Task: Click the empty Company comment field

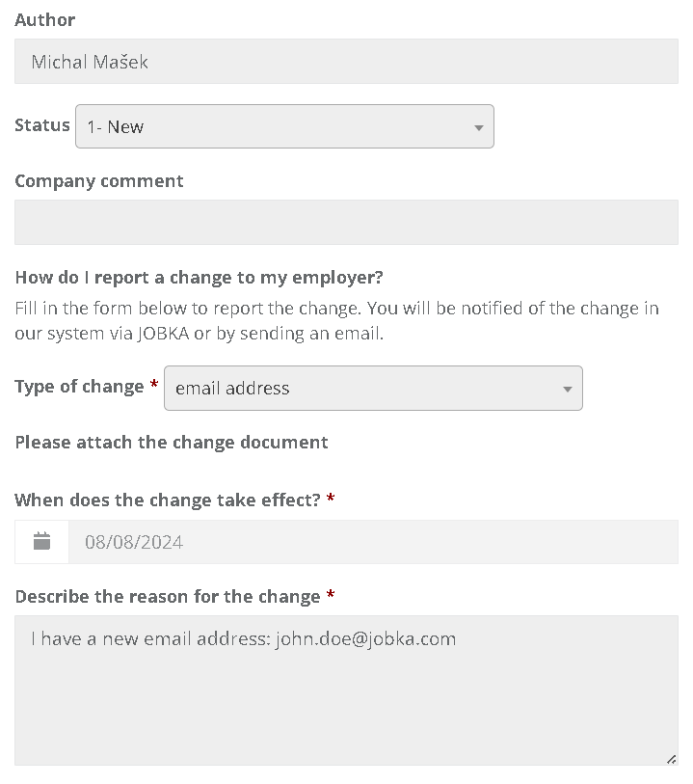Action: (x=346, y=223)
